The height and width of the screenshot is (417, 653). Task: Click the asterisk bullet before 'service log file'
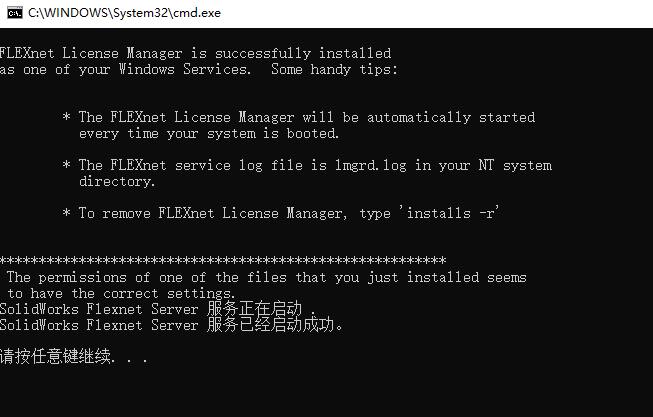coord(66,165)
